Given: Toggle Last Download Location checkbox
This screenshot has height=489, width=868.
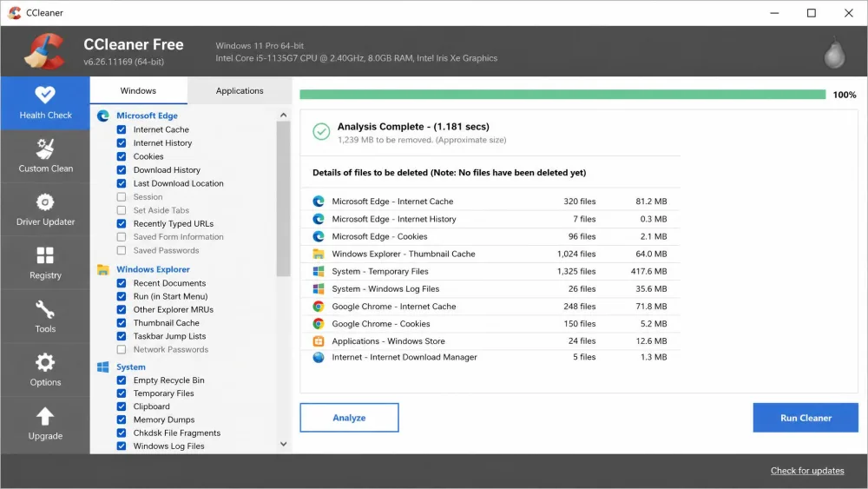Looking at the screenshot, I should click(x=122, y=183).
